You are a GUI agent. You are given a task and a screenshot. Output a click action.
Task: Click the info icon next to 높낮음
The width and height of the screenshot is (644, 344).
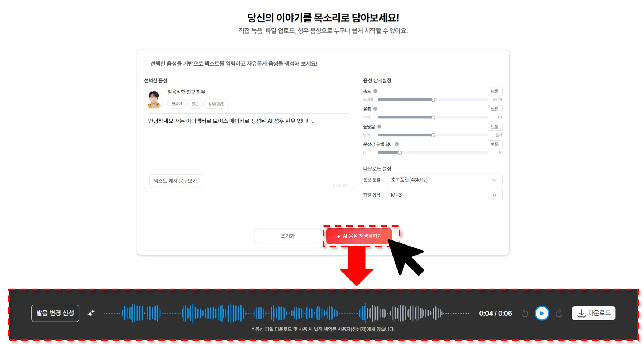[x=379, y=126]
